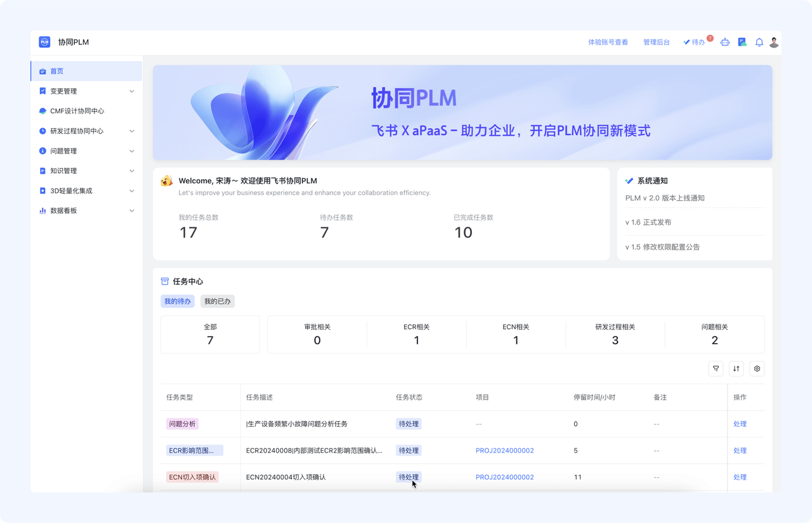Select the 审批相关 category
This screenshot has width=812, height=523.
coord(317,334)
